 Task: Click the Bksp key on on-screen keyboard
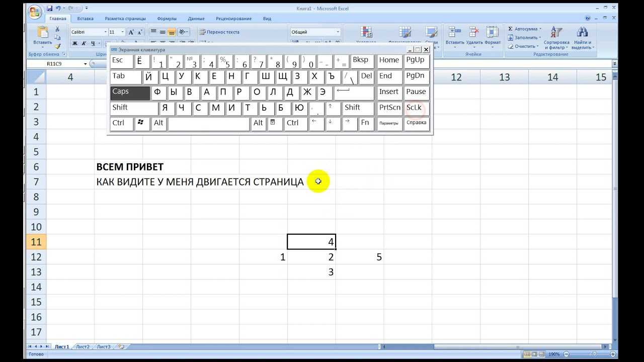pyautogui.click(x=362, y=61)
